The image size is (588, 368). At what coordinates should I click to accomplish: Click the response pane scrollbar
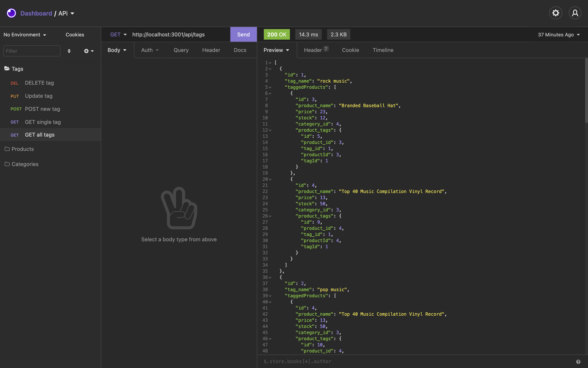click(586, 91)
